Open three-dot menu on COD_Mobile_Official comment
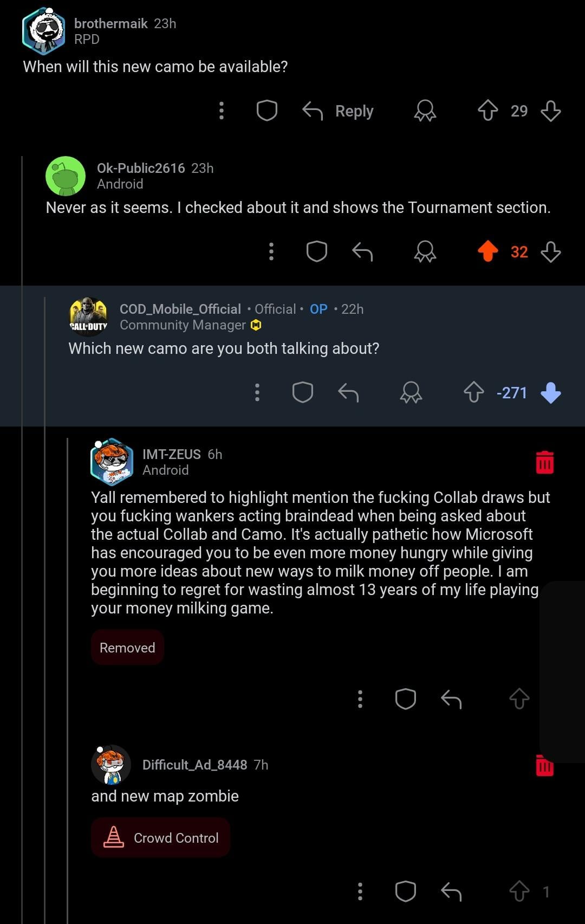The width and height of the screenshot is (585, 924). point(257,392)
